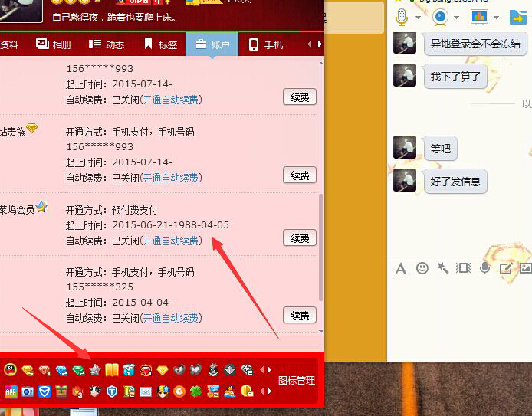532x416 pixels.
Task: Show next icons in top icon row
Action: (269, 369)
